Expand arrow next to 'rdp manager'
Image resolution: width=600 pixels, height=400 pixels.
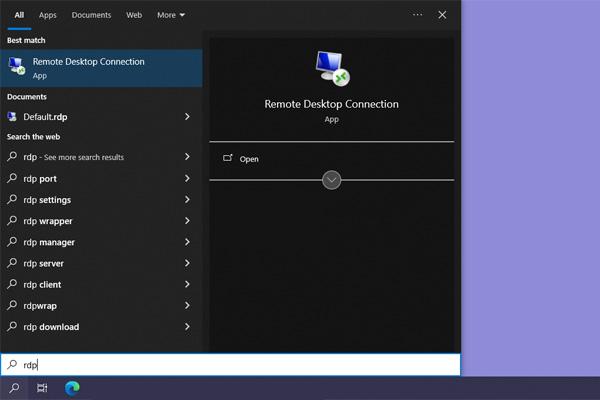[187, 242]
